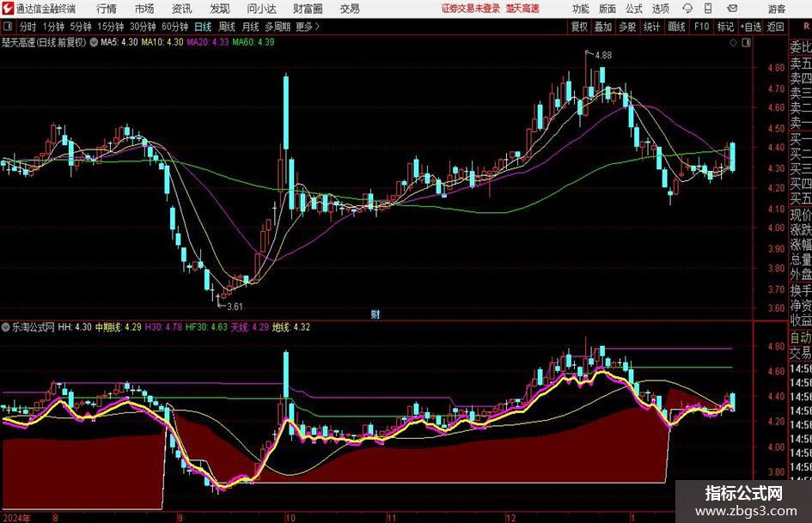Open the mobile phone icon in title bar
This screenshot has width=812, height=523.
click(x=708, y=9)
